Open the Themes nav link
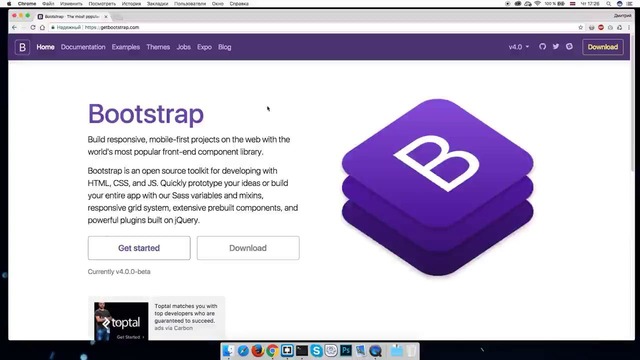The image size is (640, 360). pos(158,47)
